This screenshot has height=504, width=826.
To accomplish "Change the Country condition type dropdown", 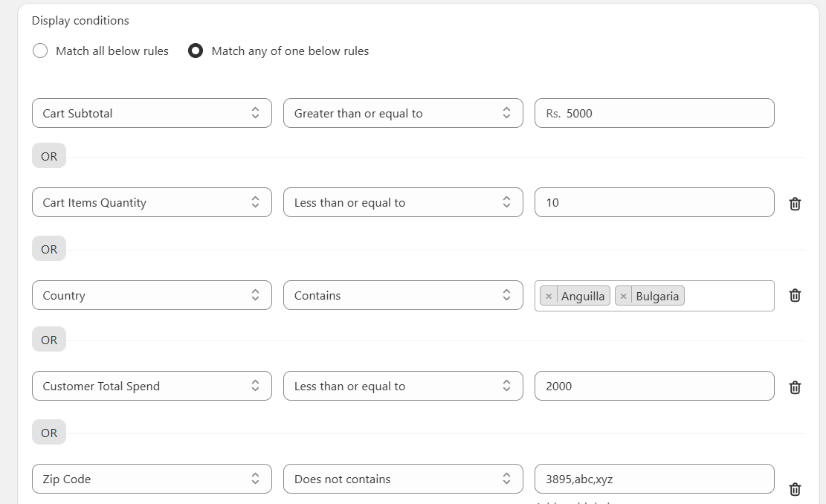I will click(152, 295).
